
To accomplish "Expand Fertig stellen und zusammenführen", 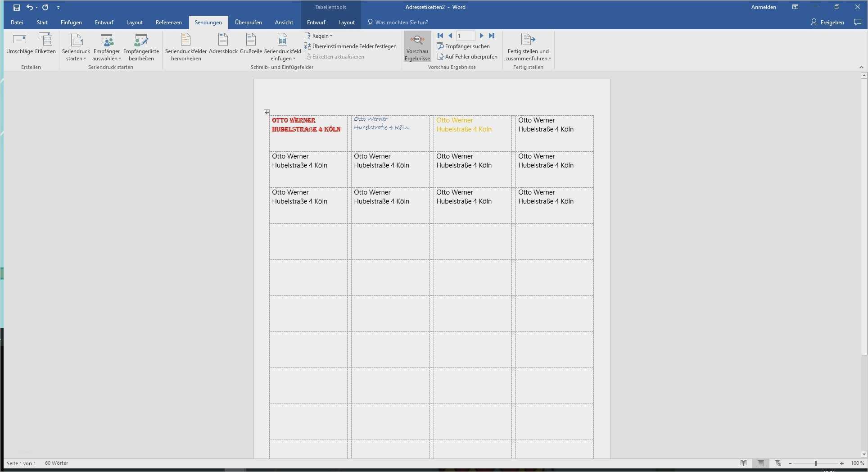I will tap(528, 47).
